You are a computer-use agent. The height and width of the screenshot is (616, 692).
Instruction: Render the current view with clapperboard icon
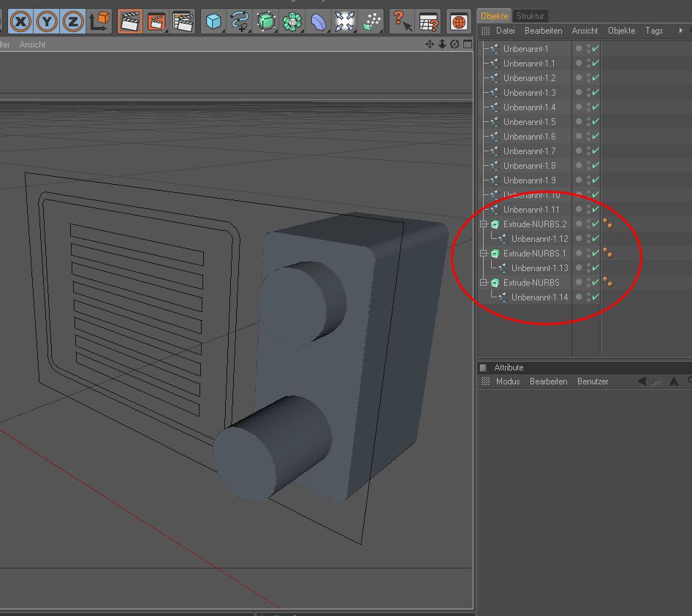130,21
